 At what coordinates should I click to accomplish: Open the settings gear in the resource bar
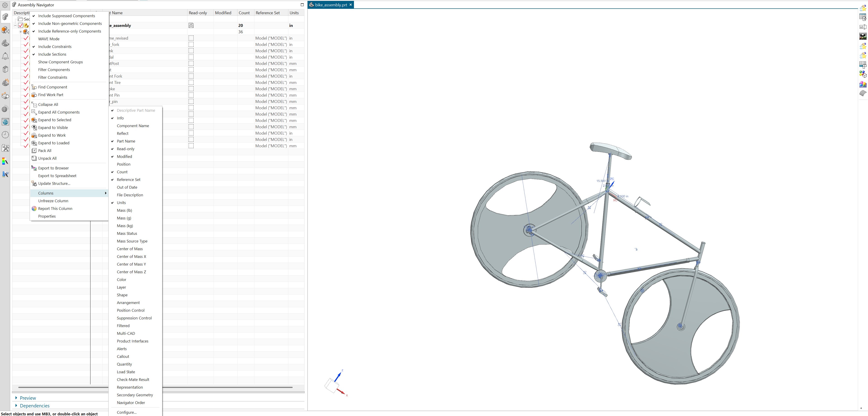coord(5,5)
